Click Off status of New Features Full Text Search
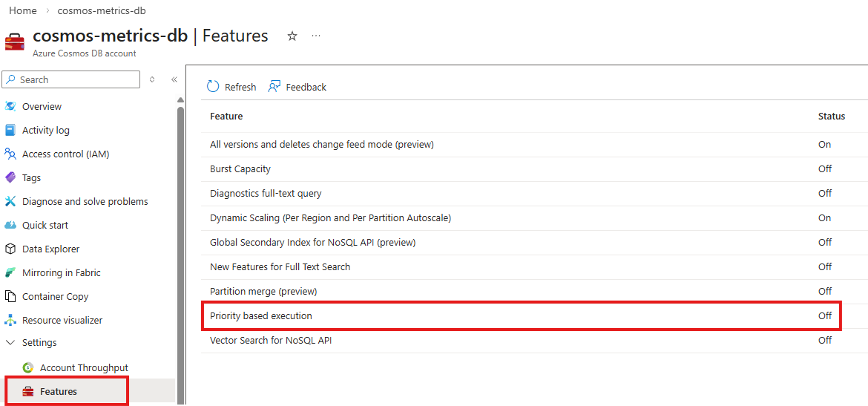Screen dimensions: 868x406 pos(825,267)
